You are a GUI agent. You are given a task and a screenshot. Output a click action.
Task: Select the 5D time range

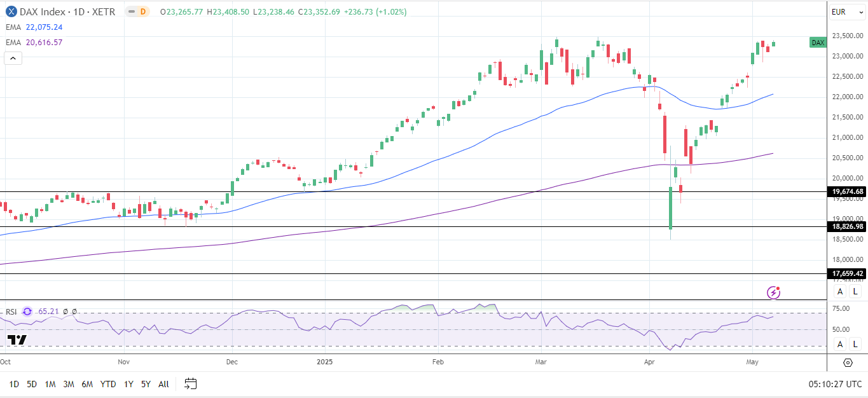tap(32, 384)
